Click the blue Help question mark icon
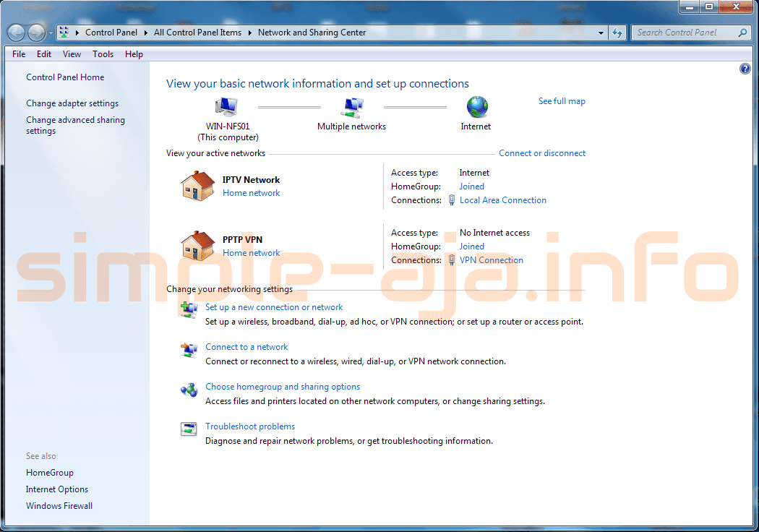The width and height of the screenshot is (759, 532). click(x=745, y=69)
